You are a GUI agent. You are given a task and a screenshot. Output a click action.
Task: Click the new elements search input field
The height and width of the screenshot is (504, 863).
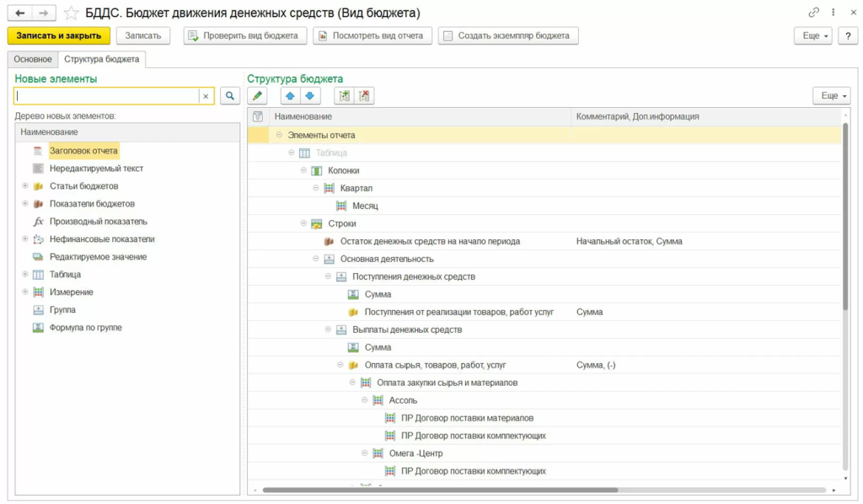106,96
